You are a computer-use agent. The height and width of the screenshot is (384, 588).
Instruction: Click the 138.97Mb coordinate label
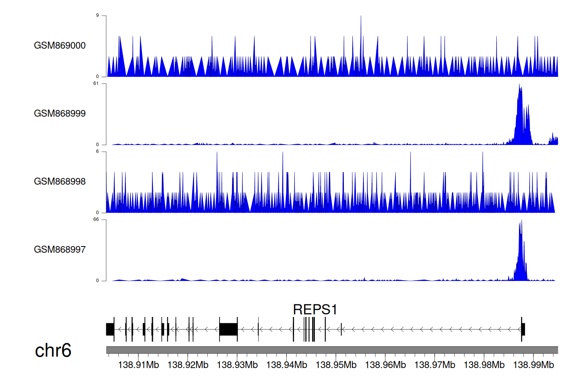pos(435,365)
